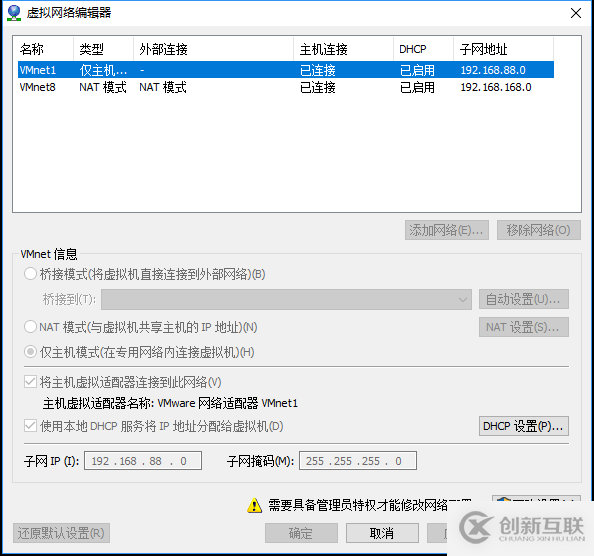Click the 主机连接 column header
Viewport: 594px width, 556px height.
click(x=343, y=49)
